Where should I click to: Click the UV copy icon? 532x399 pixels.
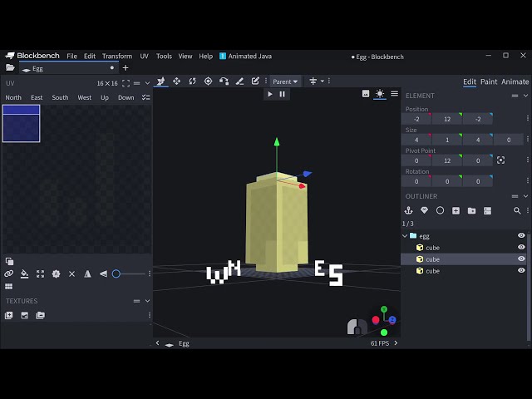click(9, 261)
